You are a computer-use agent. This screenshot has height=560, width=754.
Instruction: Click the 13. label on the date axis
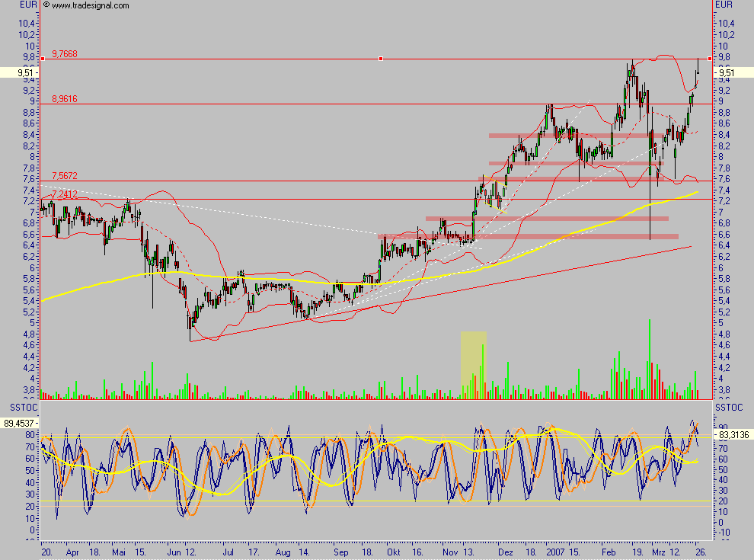469,552
